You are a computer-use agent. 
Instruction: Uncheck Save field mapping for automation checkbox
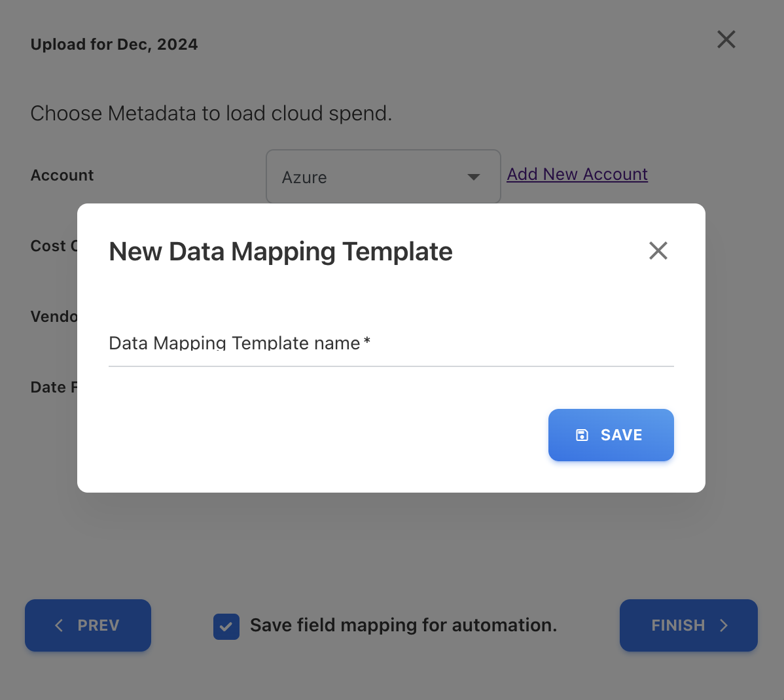pyautogui.click(x=226, y=626)
